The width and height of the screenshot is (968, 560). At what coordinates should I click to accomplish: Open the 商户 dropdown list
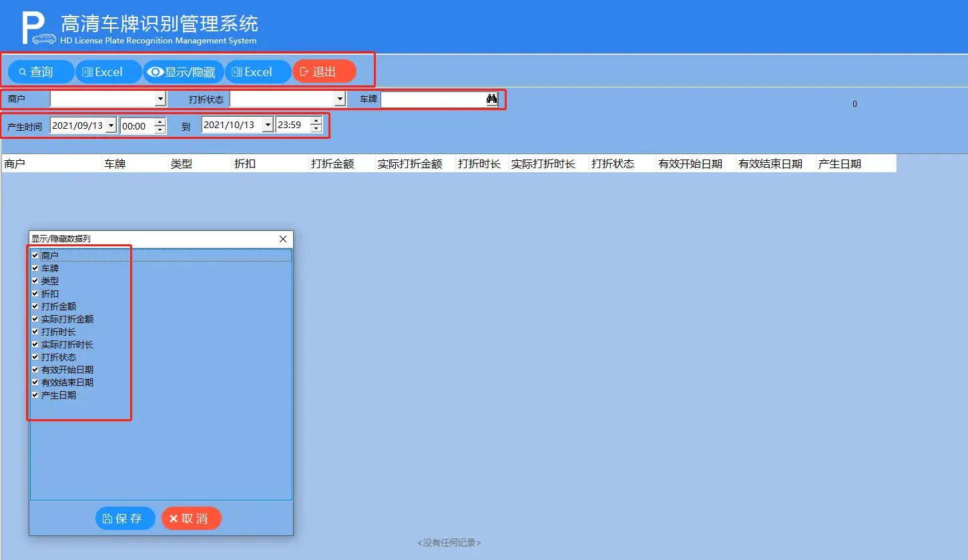point(160,99)
